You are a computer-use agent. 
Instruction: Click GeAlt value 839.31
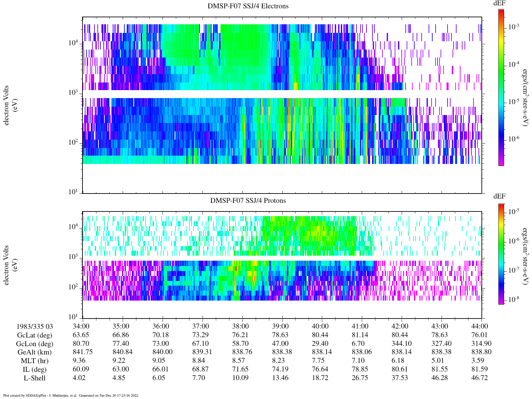202,352
